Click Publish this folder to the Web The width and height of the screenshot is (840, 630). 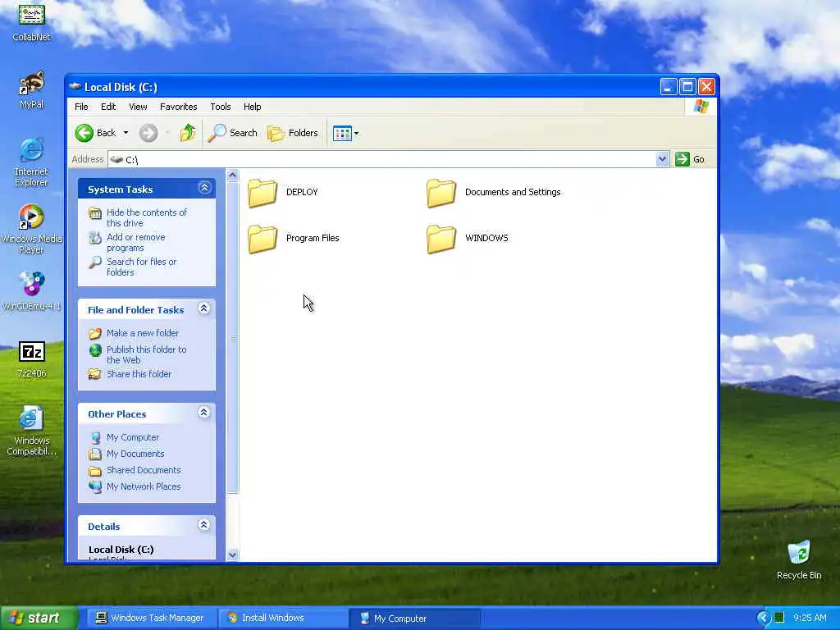[146, 354]
